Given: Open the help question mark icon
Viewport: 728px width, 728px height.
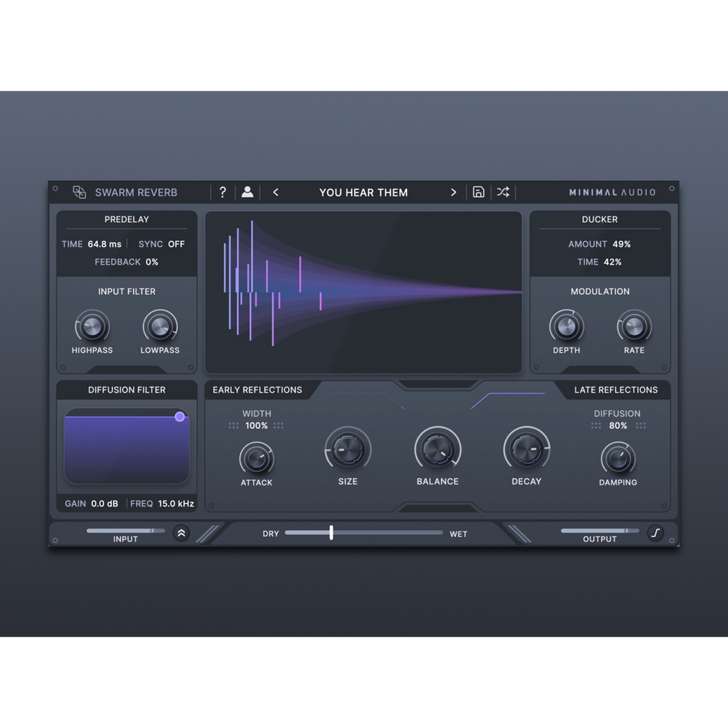Looking at the screenshot, I should (x=223, y=192).
